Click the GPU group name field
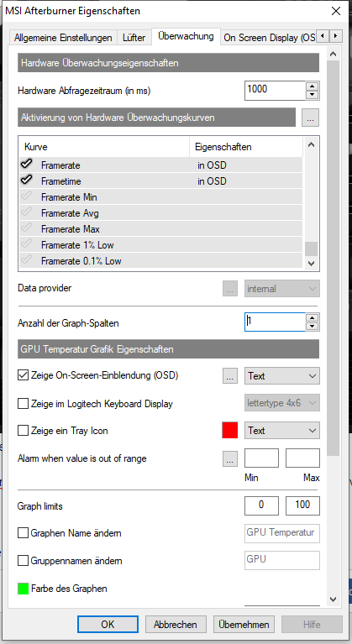Screen dimensions: 352x644 pos(282,560)
